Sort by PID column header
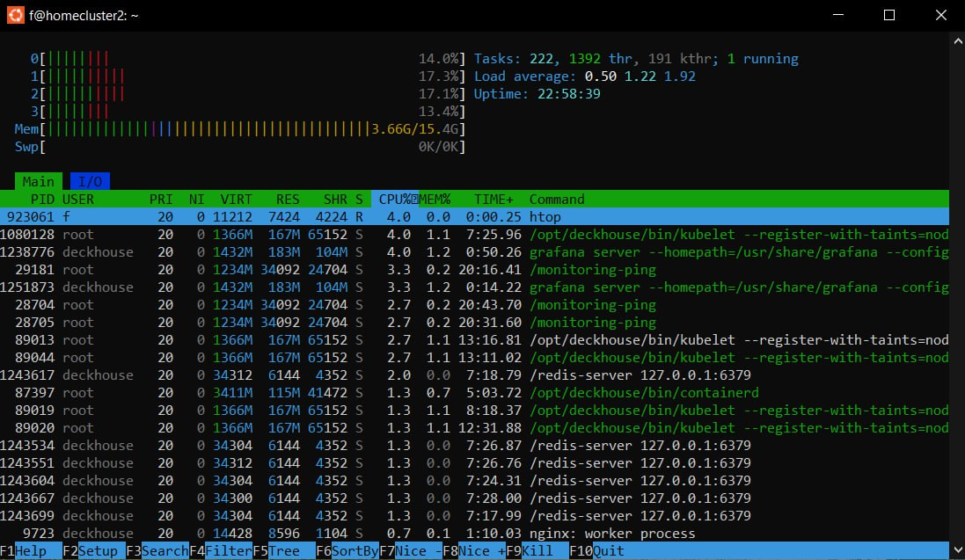 point(42,200)
